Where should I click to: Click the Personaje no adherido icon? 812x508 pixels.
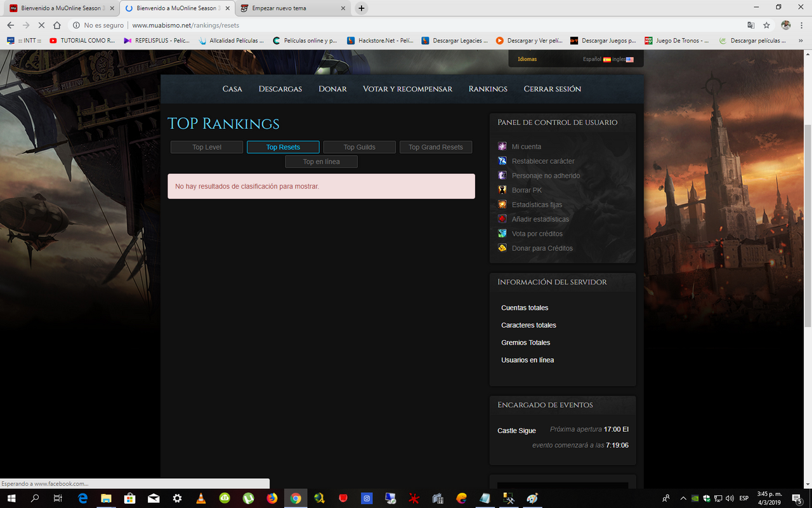(x=502, y=176)
